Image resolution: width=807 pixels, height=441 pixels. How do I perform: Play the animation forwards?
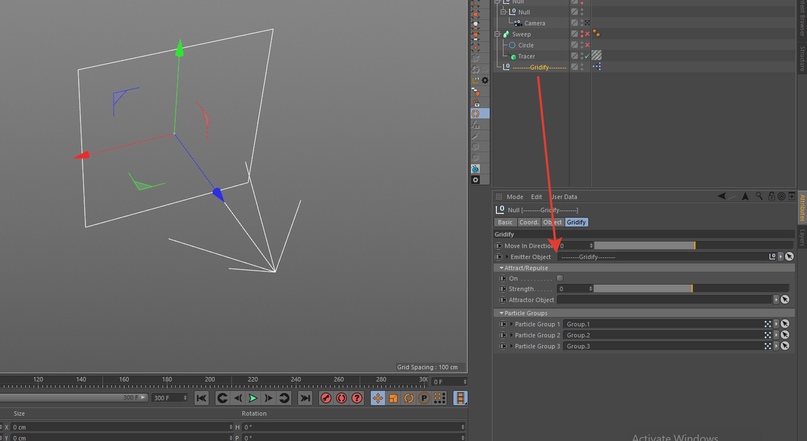253,398
